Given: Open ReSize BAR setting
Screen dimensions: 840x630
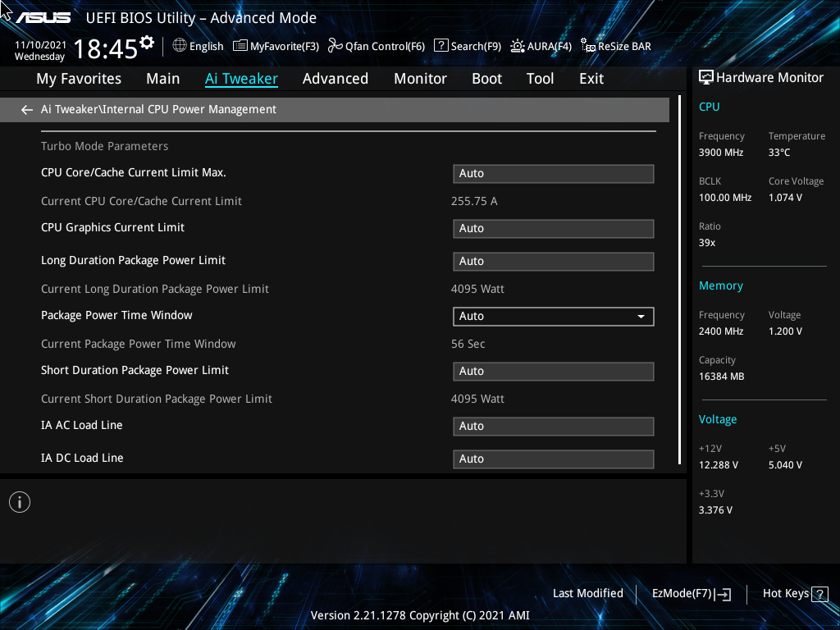Looking at the screenshot, I should [x=617, y=46].
